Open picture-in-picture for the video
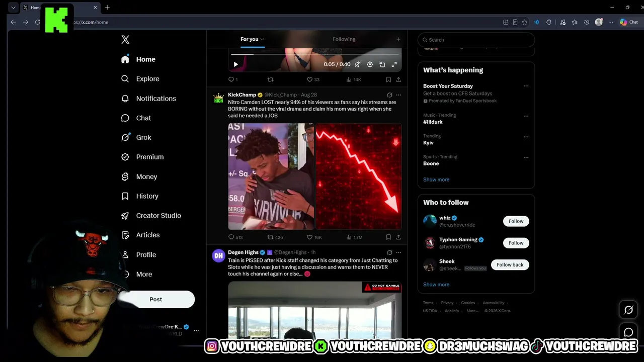 coord(382,64)
